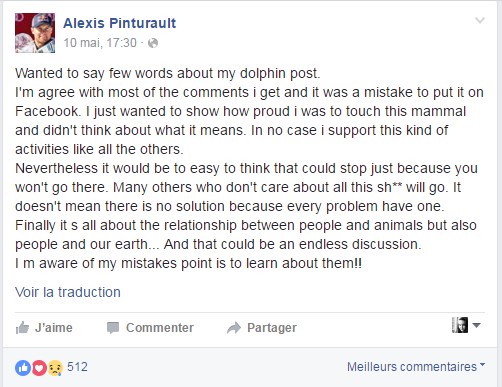Click the small commenter avatar thumbnail
The height and width of the screenshot is (387, 502).
(x=460, y=325)
